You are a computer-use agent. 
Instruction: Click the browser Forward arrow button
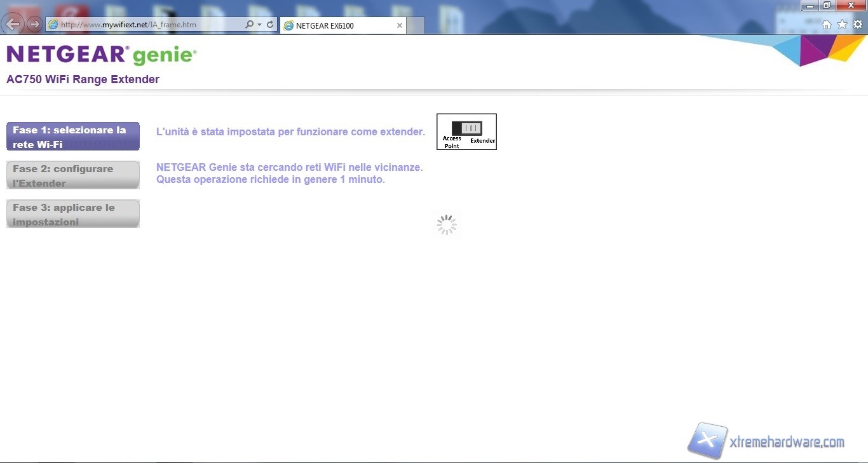tap(34, 24)
